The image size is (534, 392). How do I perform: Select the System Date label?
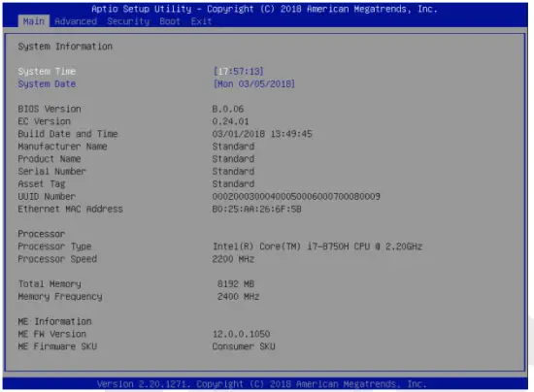tap(47, 84)
